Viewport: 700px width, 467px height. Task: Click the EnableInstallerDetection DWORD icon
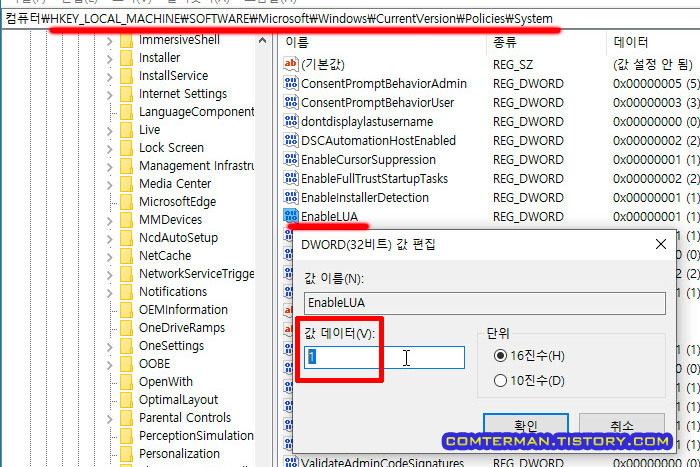(x=291, y=197)
